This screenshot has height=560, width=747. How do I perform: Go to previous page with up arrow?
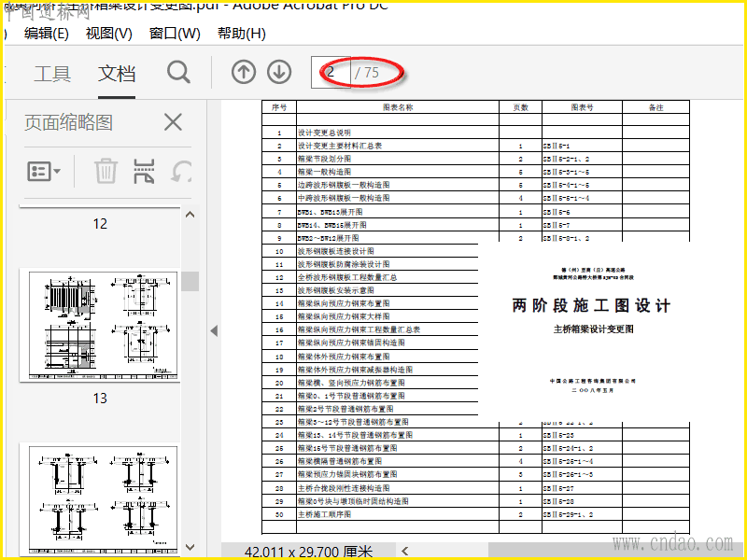click(x=244, y=73)
